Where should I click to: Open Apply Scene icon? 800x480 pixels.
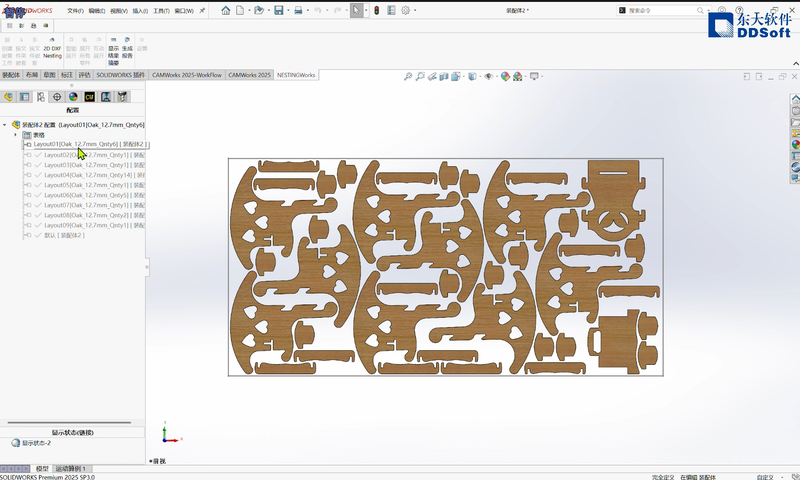pos(518,77)
